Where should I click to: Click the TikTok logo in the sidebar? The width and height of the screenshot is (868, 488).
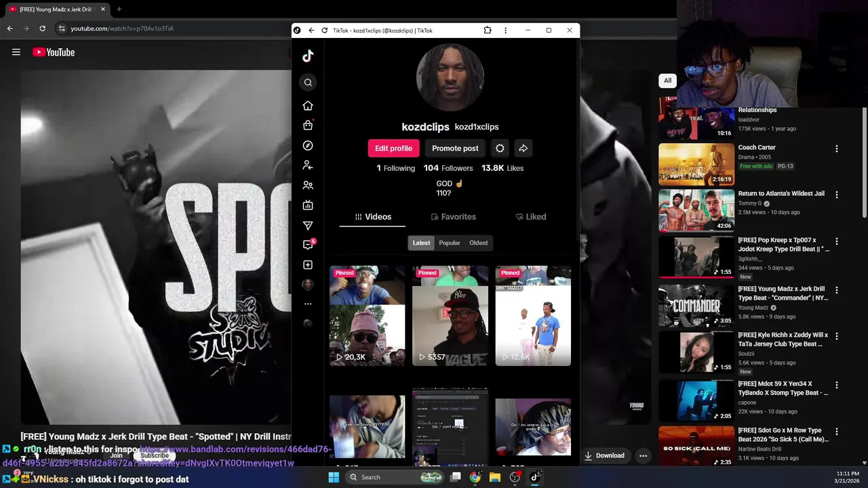308,56
